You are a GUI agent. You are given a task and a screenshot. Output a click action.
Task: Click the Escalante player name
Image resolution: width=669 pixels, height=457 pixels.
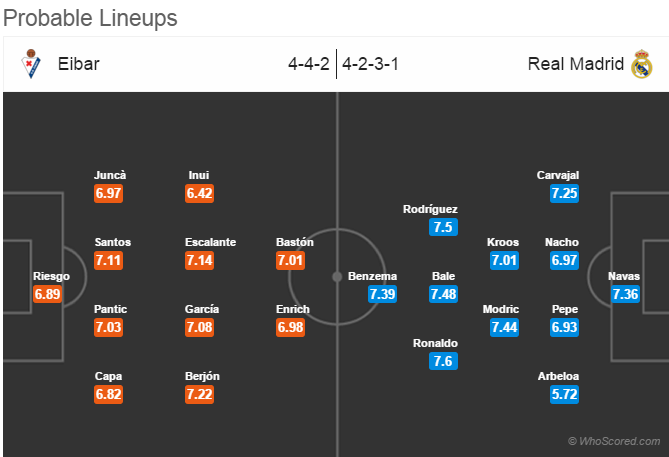tap(210, 242)
